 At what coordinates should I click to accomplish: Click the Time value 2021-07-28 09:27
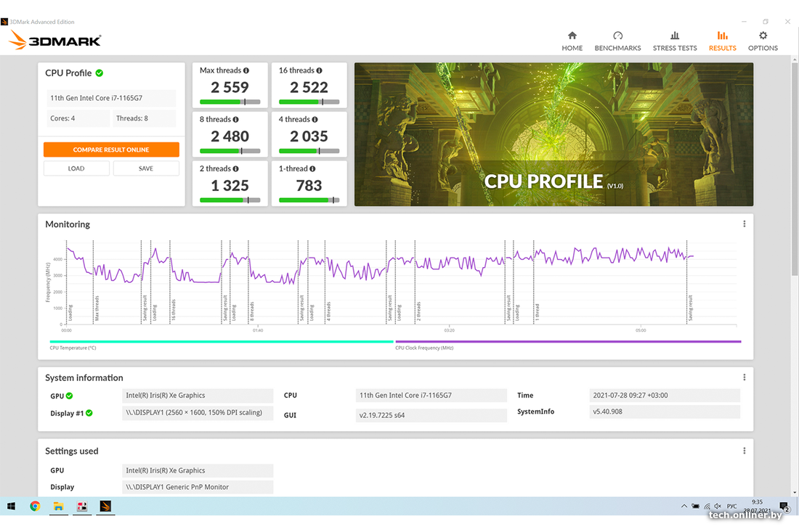[665, 396]
